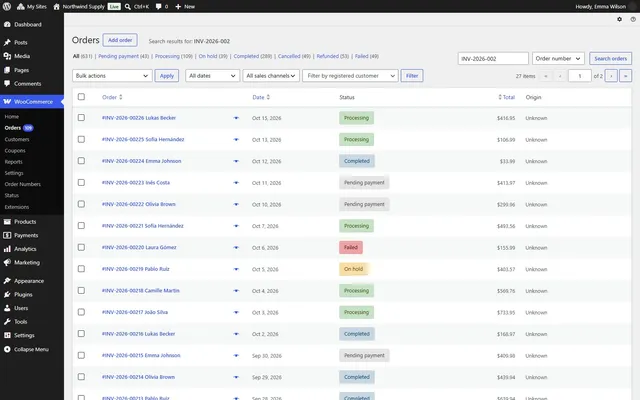Viewport: 640px width, 400px height.
Task: Open the WooCommerce menu
Action: tap(32, 102)
